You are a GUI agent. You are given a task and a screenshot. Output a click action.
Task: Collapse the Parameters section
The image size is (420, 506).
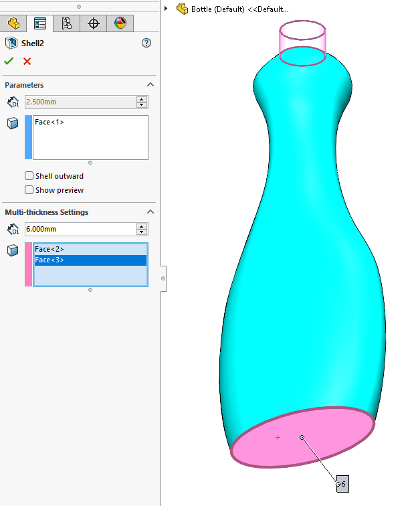tap(150, 85)
